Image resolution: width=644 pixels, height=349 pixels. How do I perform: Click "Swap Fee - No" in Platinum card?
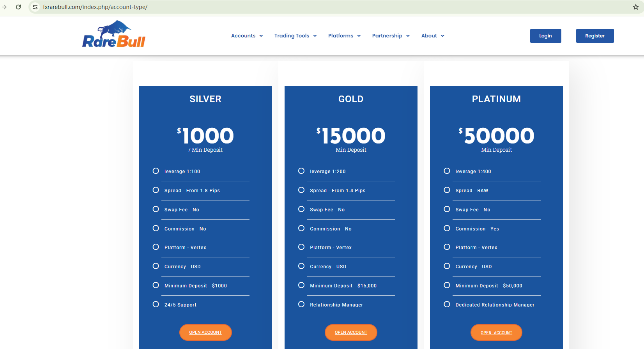point(473,210)
